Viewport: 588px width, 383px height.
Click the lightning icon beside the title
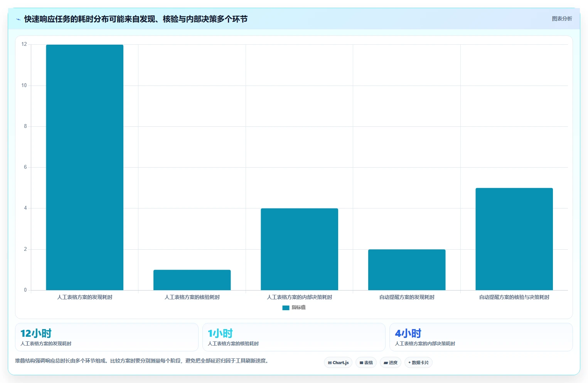point(18,19)
